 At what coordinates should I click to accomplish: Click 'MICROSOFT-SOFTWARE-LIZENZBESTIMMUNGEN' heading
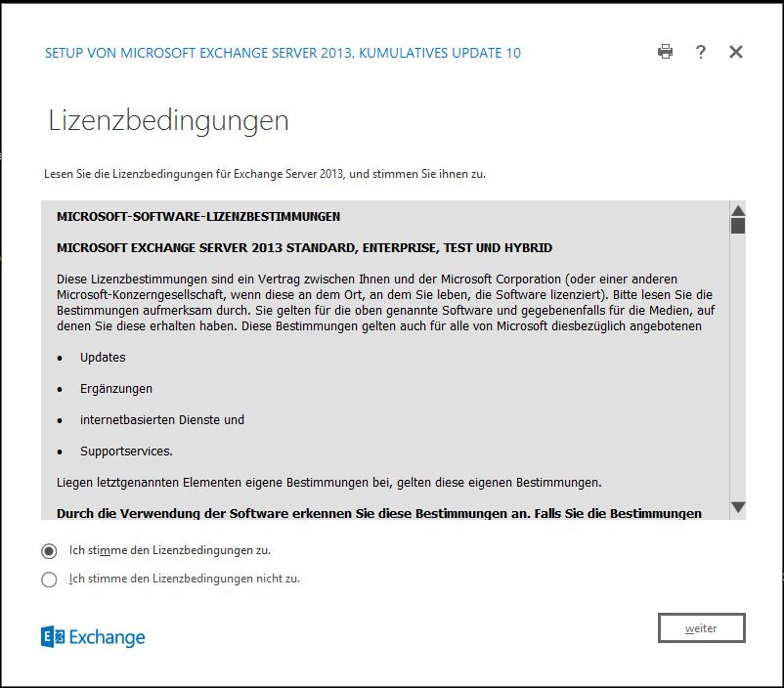click(x=198, y=217)
